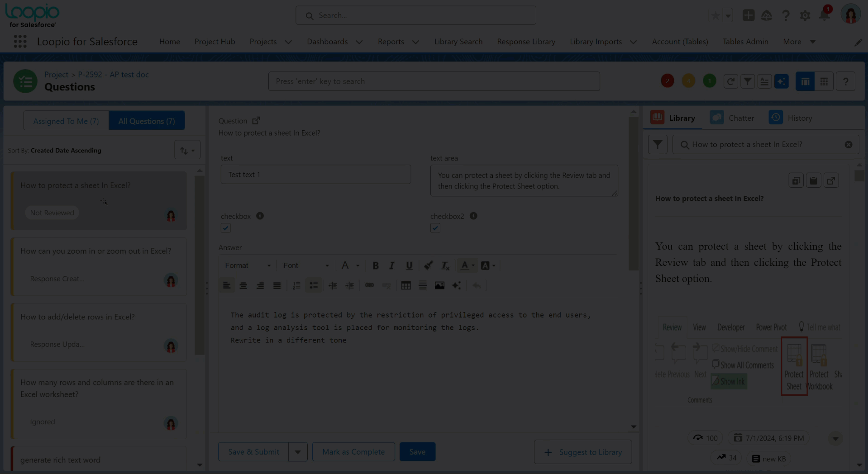This screenshot has height=474, width=868.
Task: Toggle bold formatting in Answer editor
Action: pos(375,265)
